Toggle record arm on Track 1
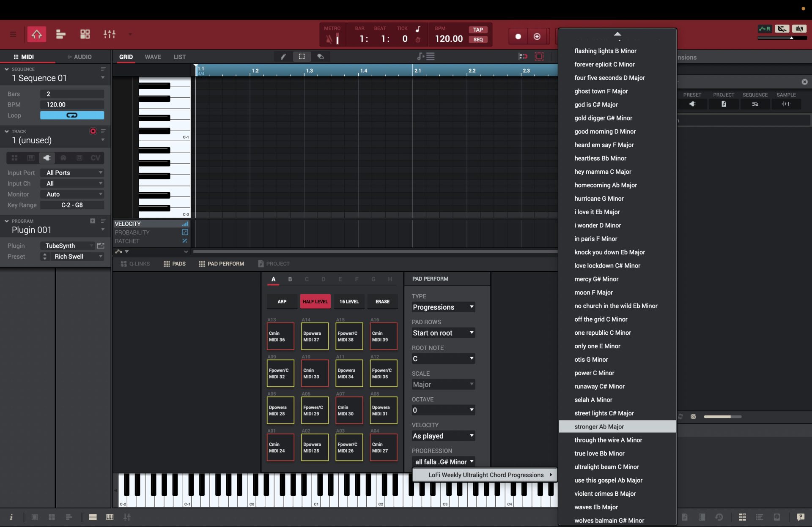 click(93, 131)
